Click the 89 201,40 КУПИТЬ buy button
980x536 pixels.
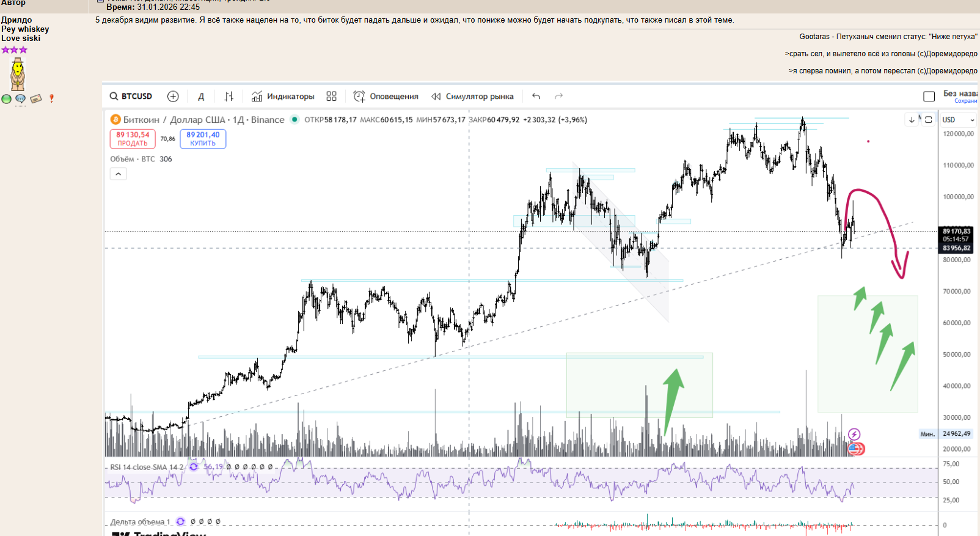coord(203,139)
